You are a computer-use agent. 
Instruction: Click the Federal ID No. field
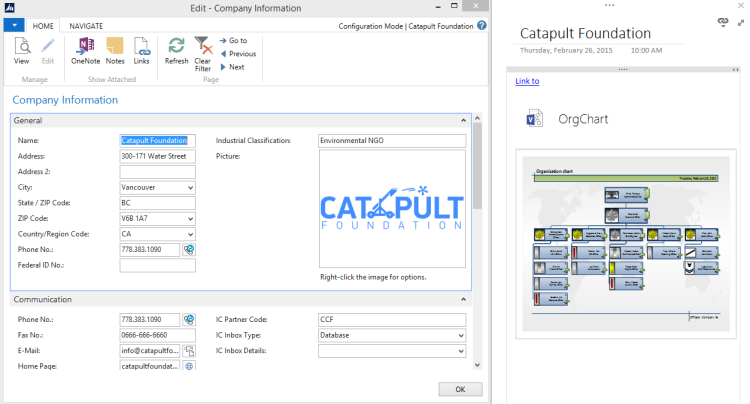coord(157,265)
